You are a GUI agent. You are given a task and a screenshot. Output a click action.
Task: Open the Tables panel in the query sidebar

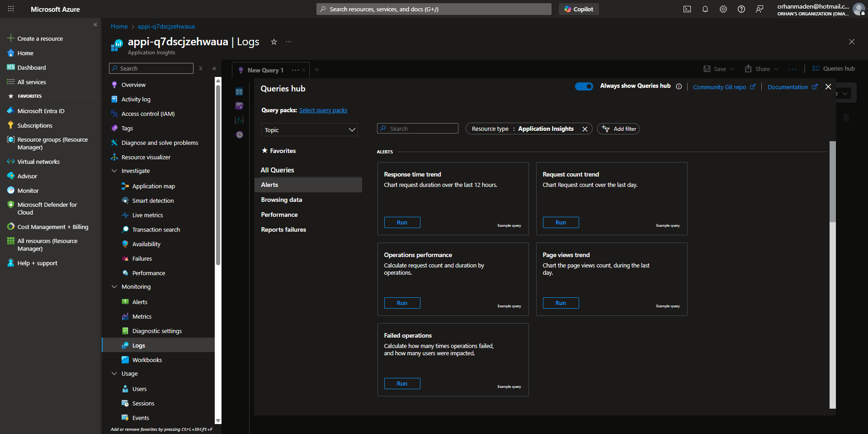click(239, 91)
